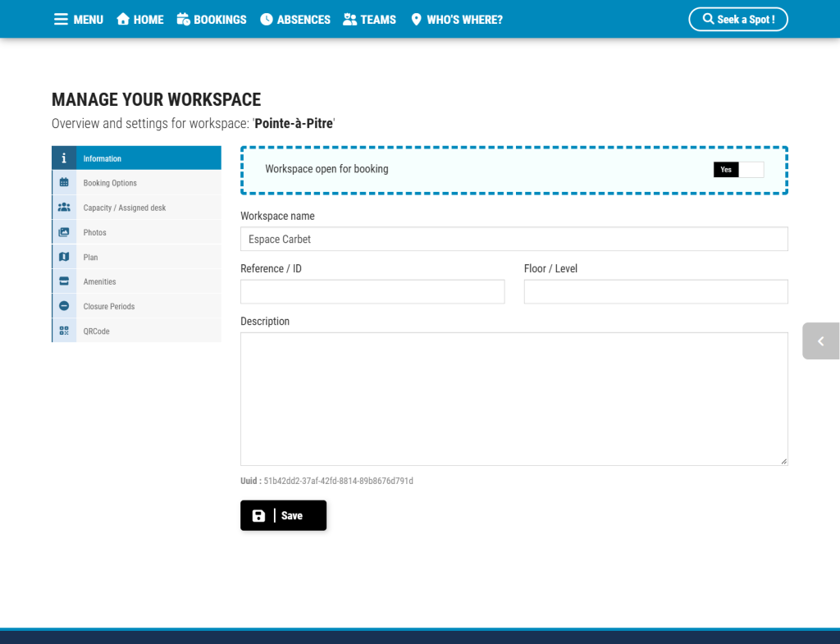Image resolution: width=840 pixels, height=644 pixels.
Task: Click the Bookings calendar icon
Action: (x=183, y=20)
